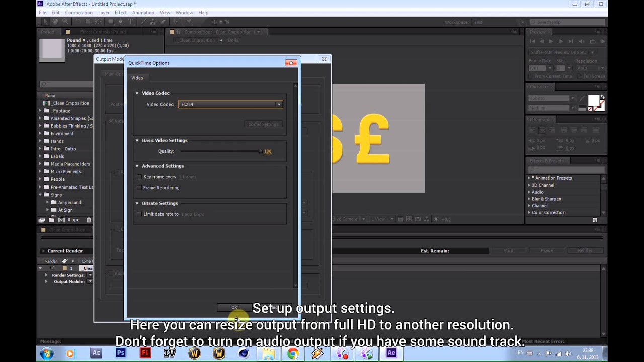Click the Stop button in Render Queue
This screenshot has width=644, height=362.
[x=509, y=251]
